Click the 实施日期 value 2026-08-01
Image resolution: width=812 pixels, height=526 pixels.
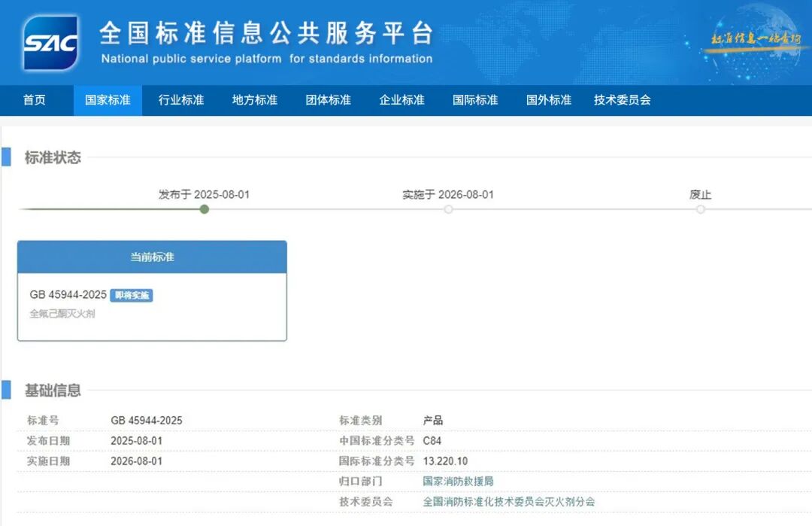coord(137,461)
